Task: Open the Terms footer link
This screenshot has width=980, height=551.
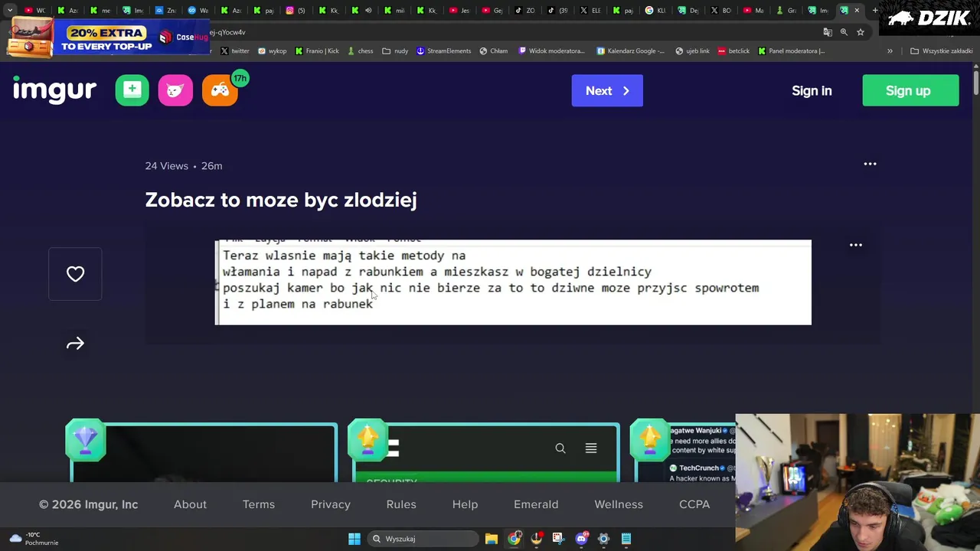Action: click(x=259, y=504)
